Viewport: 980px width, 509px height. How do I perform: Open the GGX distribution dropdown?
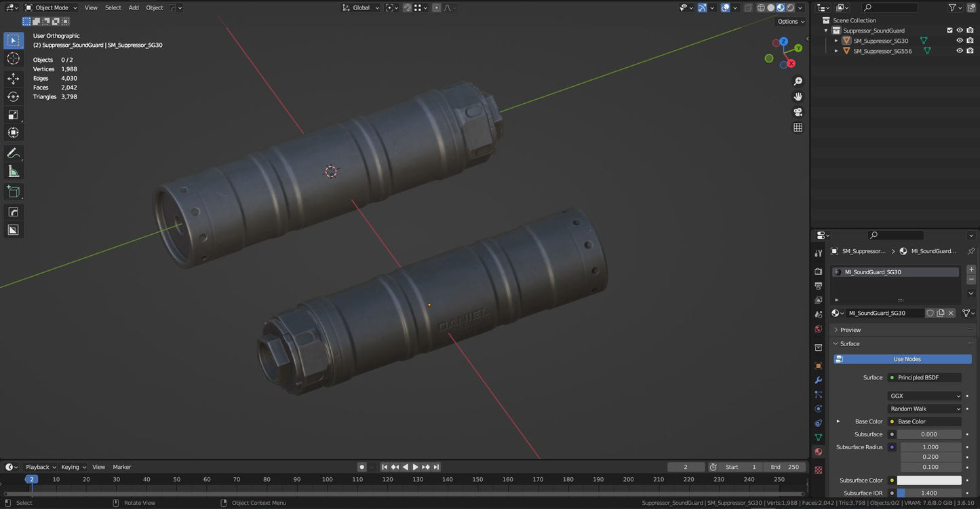(x=924, y=396)
